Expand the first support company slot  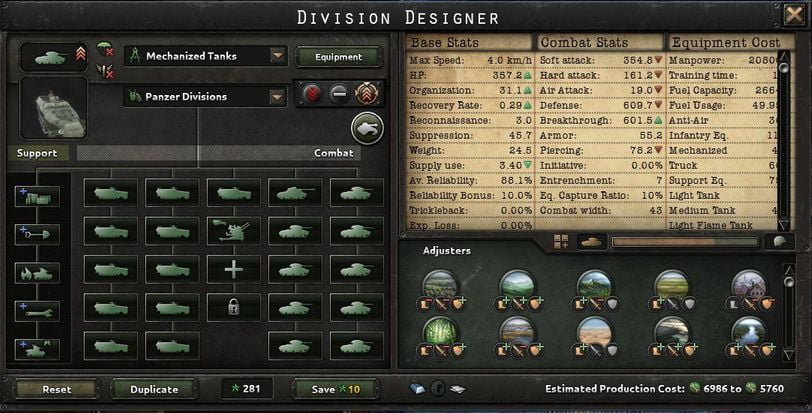pos(37,197)
